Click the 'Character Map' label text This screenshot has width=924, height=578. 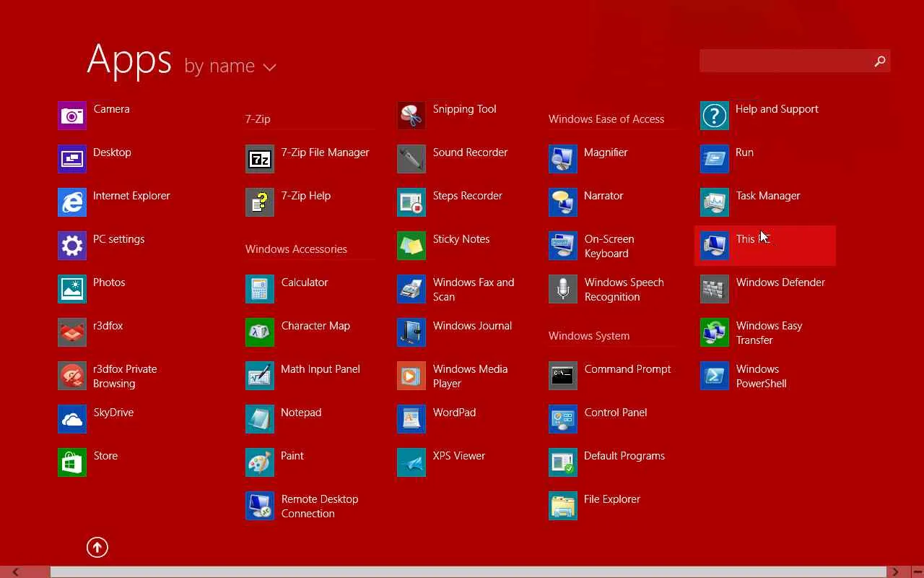(315, 325)
